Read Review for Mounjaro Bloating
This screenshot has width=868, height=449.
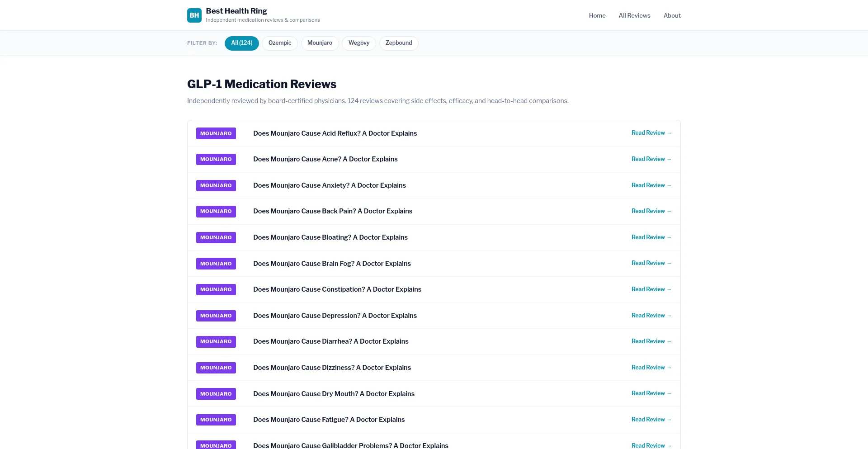click(651, 237)
